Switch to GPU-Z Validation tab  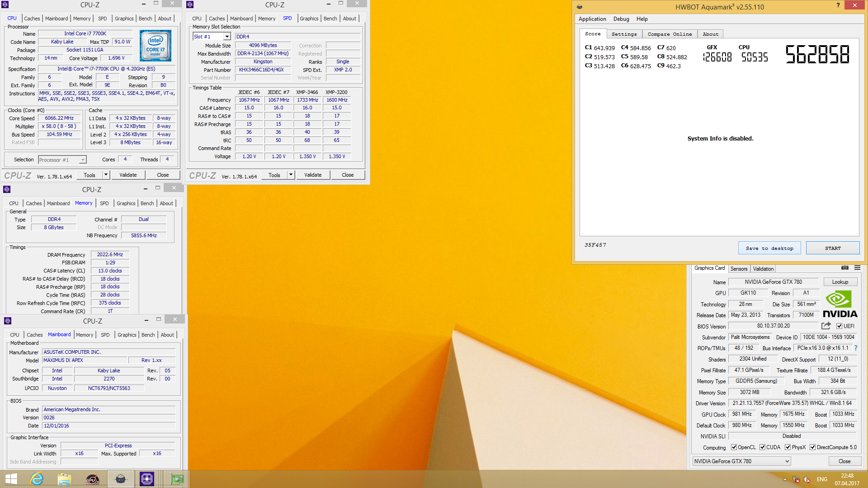pyautogui.click(x=763, y=269)
